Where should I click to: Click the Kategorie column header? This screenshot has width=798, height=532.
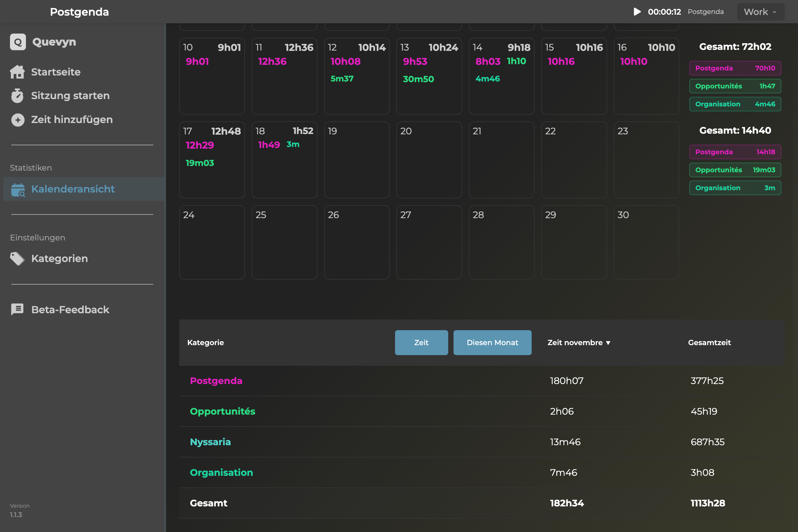point(205,343)
